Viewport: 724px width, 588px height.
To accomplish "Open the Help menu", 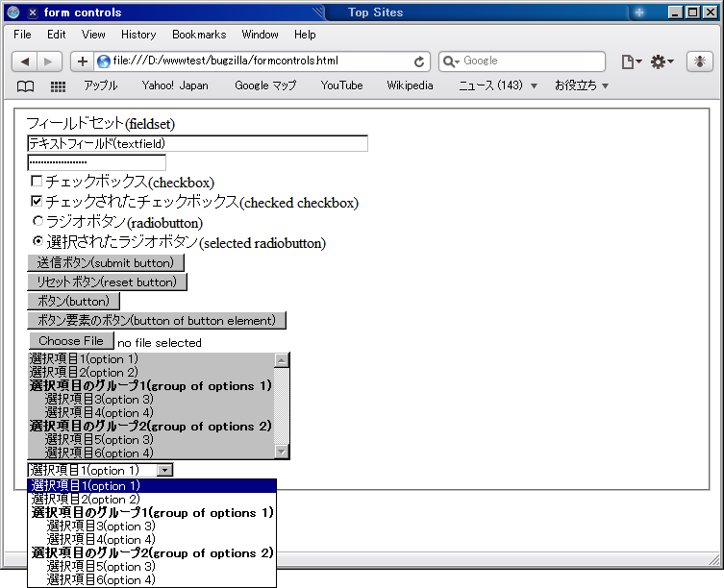I will tap(305, 35).
